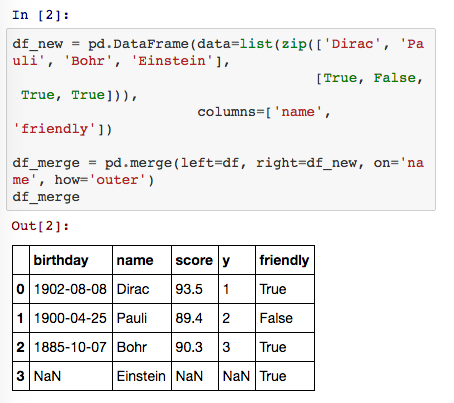Click the score cell 90.3
Screen dimensions: 454x403
pyautogui.click(x=195, y=347)
